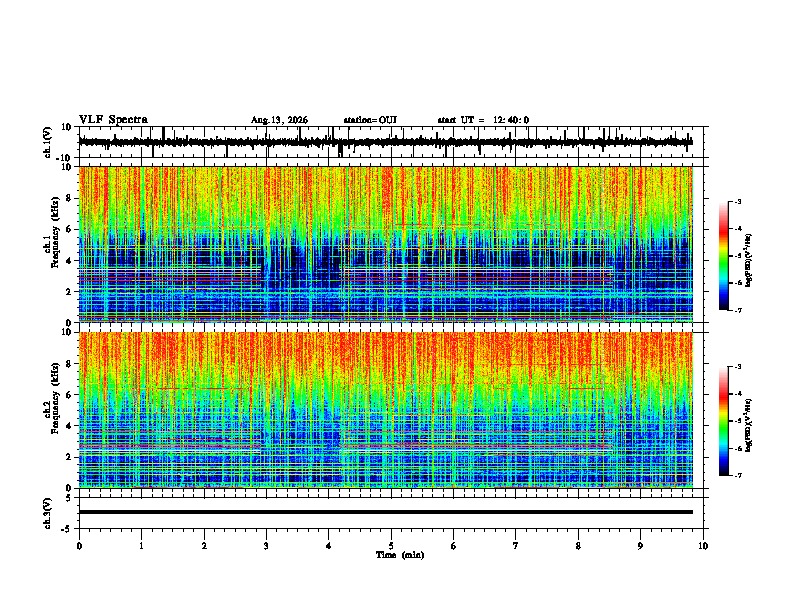Viewport: 792px width, 612px height.
Task: Click the 'ch.2 Frequency (kHz)' axis label
Action: 52,398
